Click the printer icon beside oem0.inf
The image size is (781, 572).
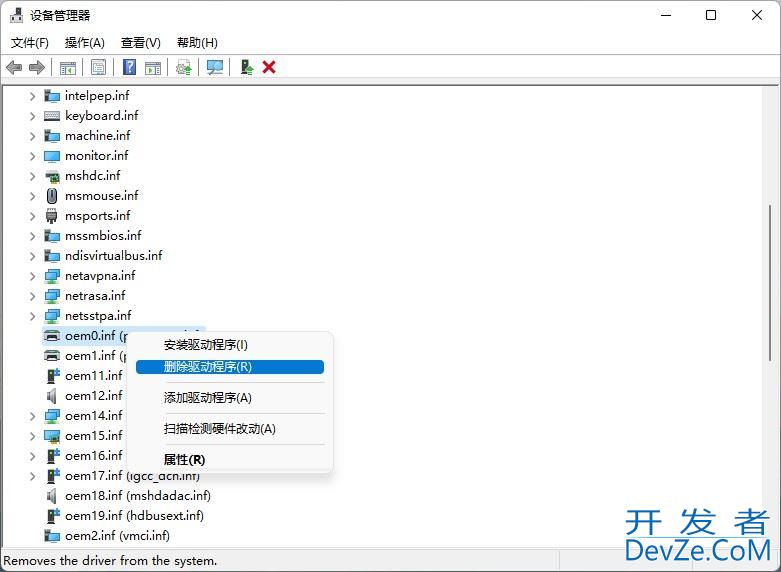click(52, 336)
